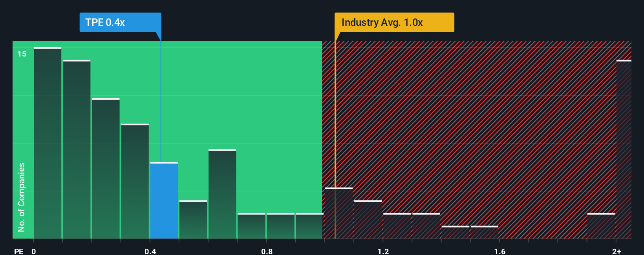This screenshot has width=644, height=255.
Task: Click the y-axis value 15
Action: pos(22,54)
